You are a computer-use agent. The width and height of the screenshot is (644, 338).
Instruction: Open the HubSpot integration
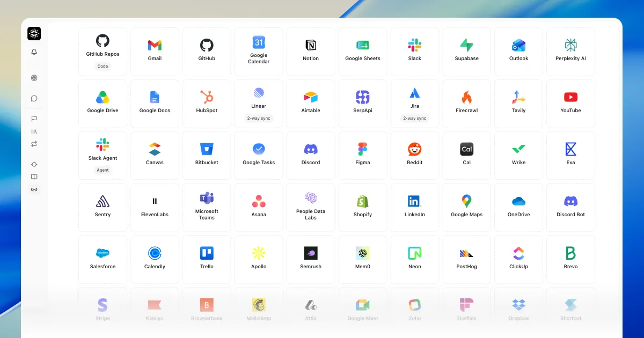click(207, 104)
